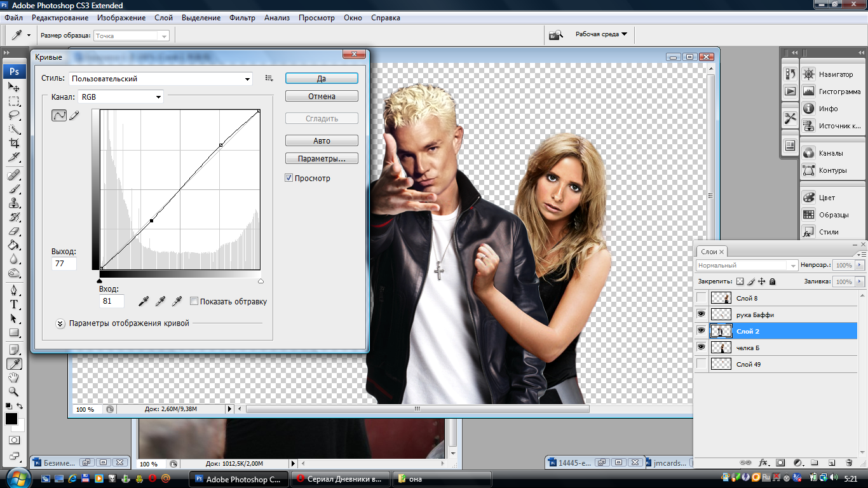Select the Clone Stamp tool
This screenshot has height=488, width=868.
14,203
